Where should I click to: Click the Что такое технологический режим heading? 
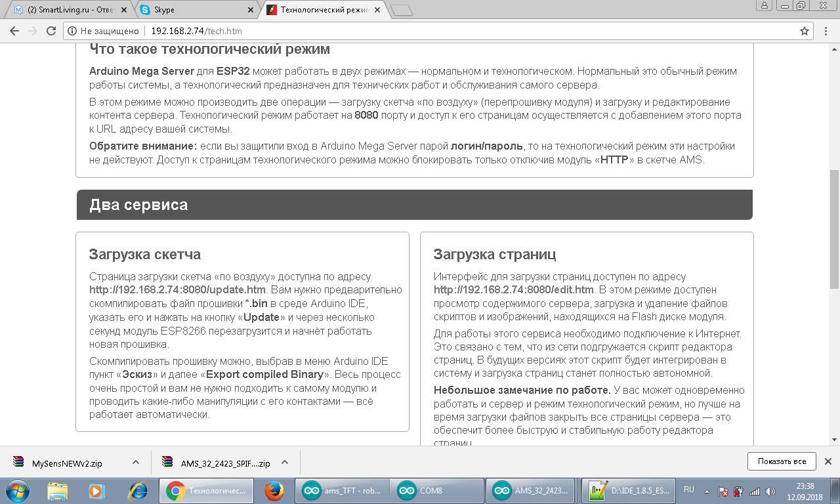[x=209, y=50]
